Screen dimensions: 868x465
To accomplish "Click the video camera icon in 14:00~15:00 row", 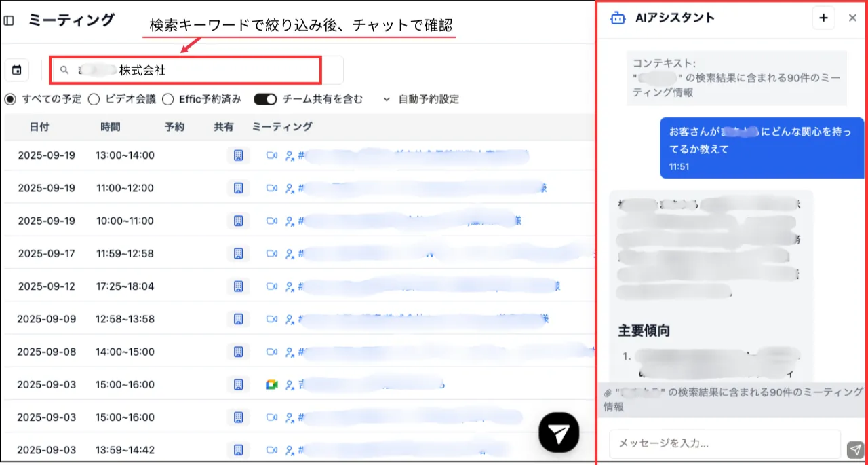I will coord(272,352).
